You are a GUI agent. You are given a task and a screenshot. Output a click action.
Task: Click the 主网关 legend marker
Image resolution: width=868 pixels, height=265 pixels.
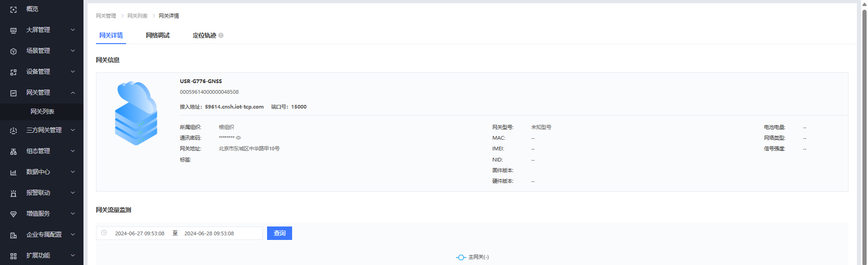[x=461, y=257]
